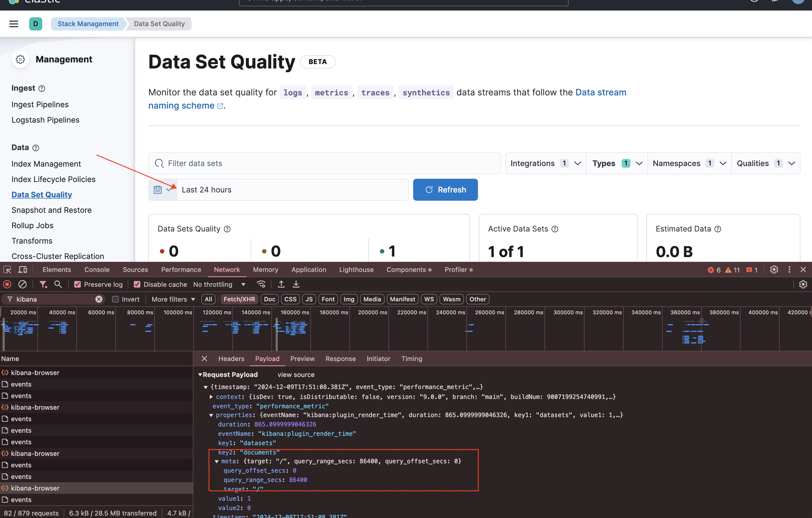This screenshot has width=812, height=518.
Task: Open DevTools settings gear in tab bar
Action: coord(774,270)
